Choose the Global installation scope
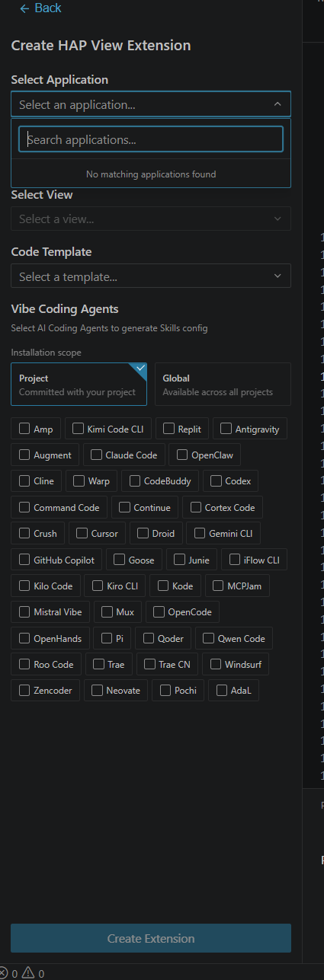The height and width of the screenshot is (980, 324). [x=223, y=385]
